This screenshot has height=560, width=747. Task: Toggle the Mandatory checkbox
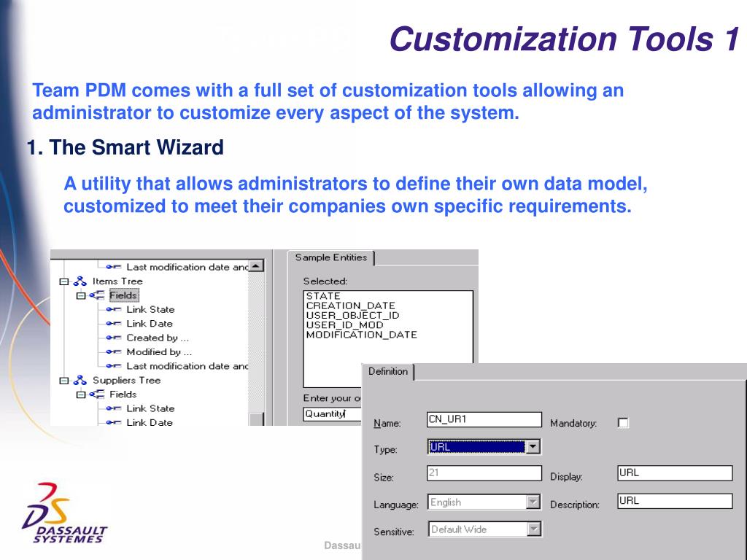click(x=623, y=423)
